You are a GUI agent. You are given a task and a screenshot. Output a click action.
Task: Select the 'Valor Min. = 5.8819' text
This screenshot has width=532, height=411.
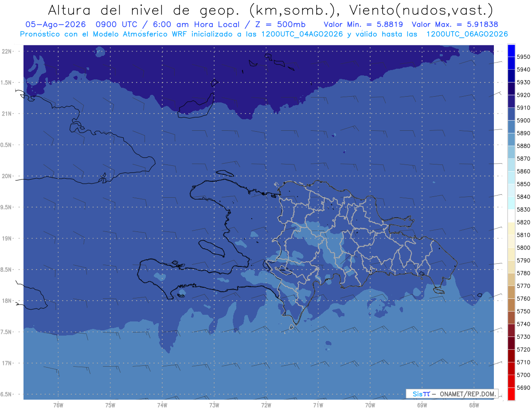[363, 24]
